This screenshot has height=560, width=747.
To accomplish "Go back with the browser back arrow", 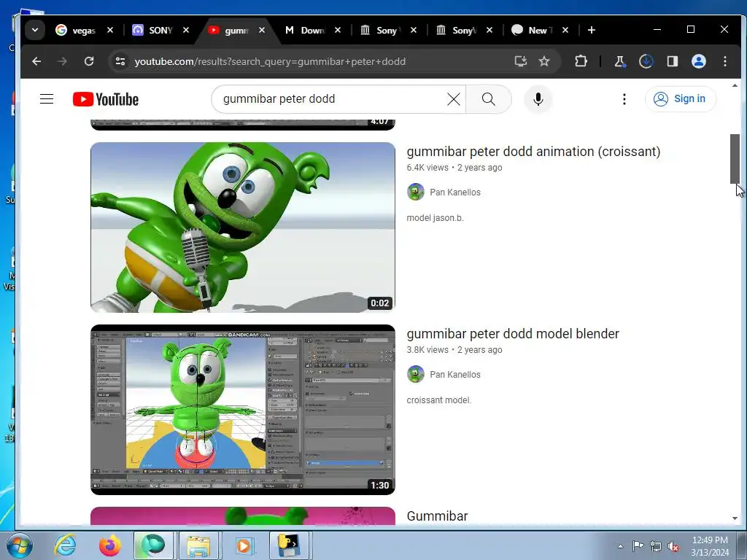I will (36, 61).
